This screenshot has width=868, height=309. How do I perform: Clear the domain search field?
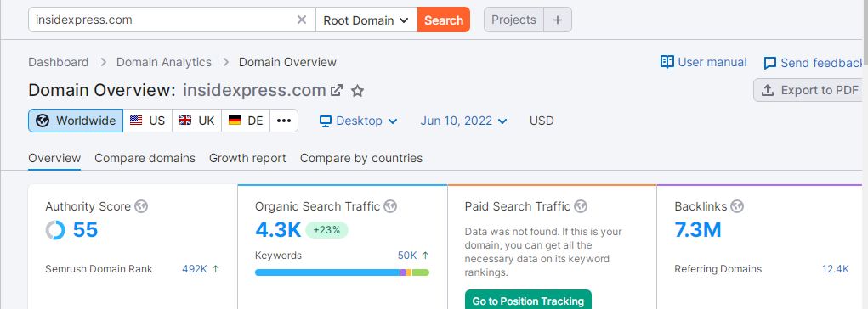(302, 20)
